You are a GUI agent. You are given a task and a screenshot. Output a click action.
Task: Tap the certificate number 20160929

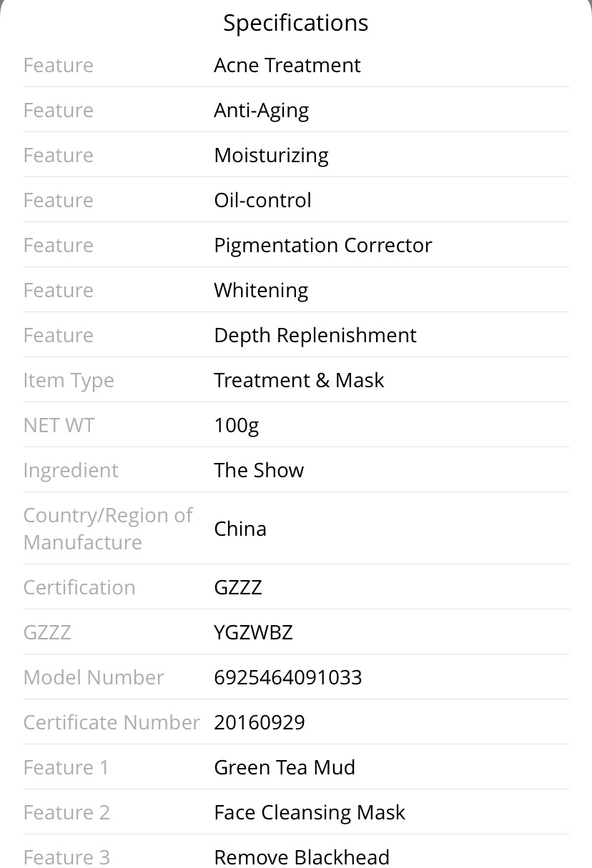(260, 722)
